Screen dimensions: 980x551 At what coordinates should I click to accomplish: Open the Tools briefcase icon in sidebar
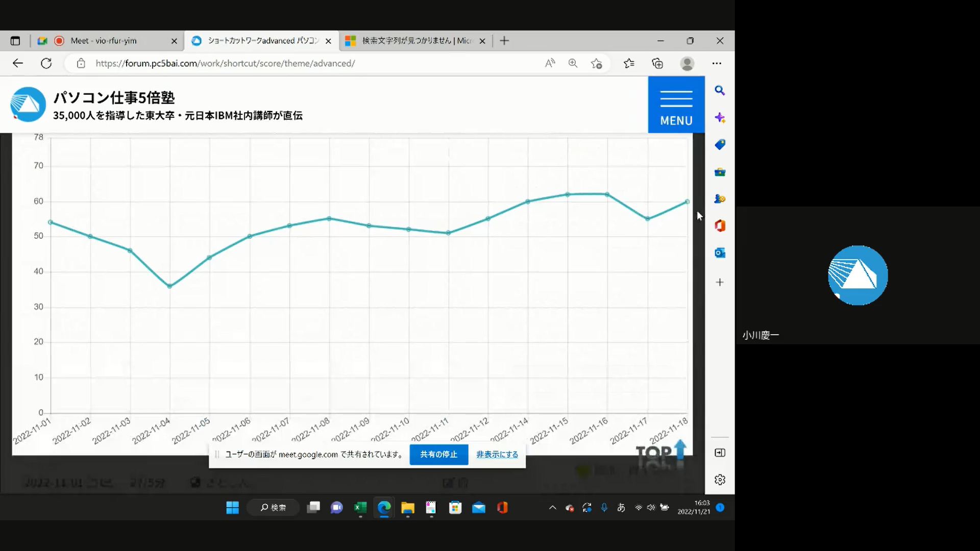click(x=720, y=172)
